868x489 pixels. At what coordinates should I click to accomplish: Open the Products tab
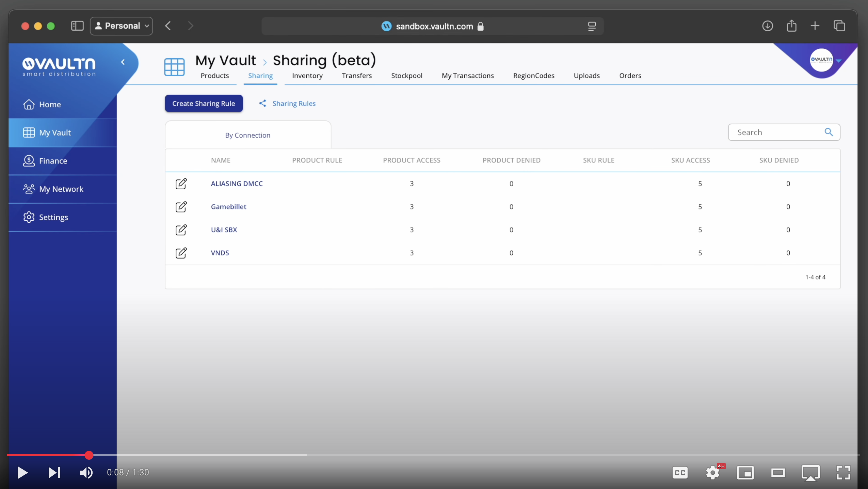(x=215, y=76)
